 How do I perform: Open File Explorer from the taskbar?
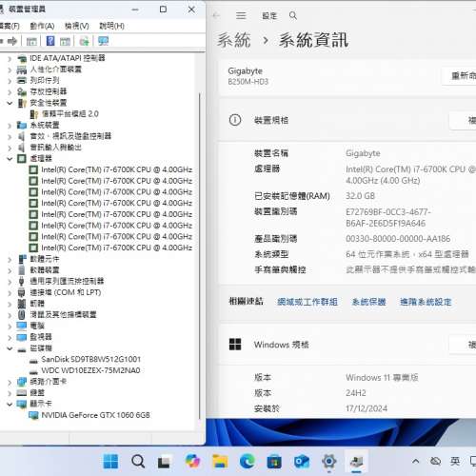[x=220, y=461]
